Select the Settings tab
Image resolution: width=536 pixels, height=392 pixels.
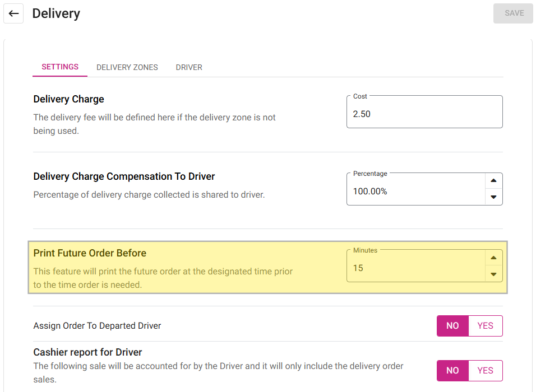coord(60,67)
